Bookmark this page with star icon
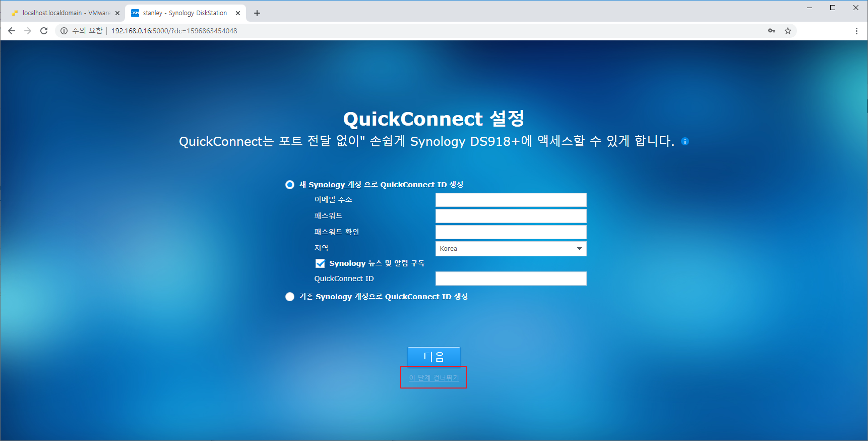The image size is (868, 441). [788, 31]
